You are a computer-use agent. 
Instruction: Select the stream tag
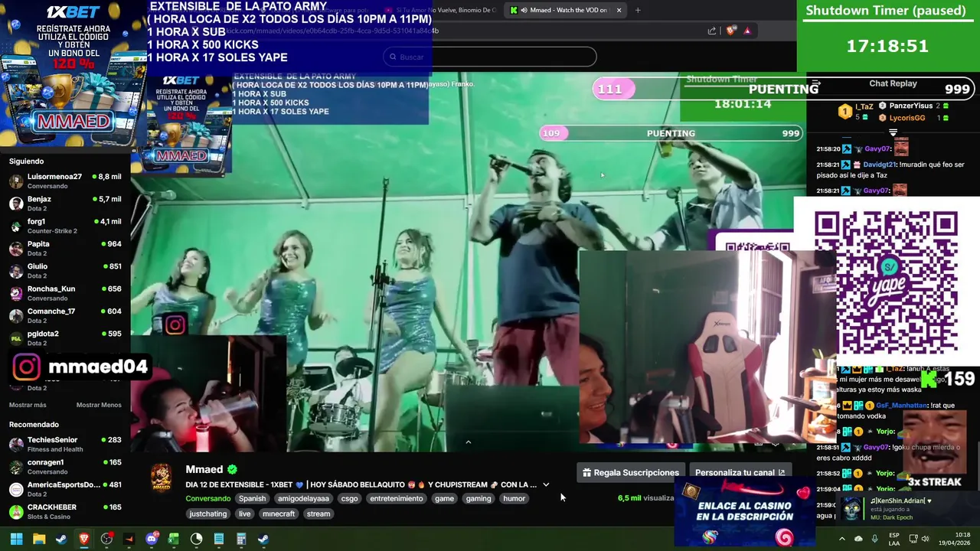318,514
